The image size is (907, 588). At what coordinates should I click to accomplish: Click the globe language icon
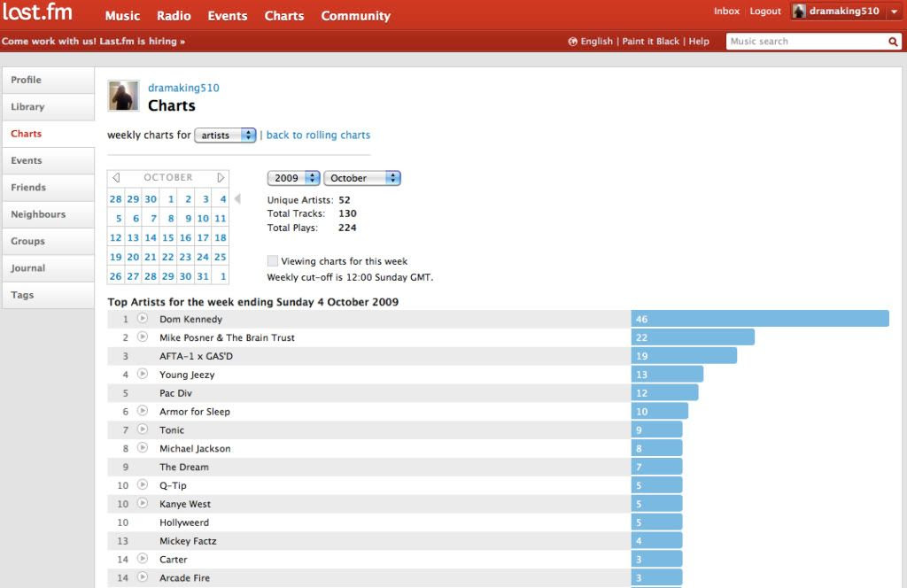573,42
